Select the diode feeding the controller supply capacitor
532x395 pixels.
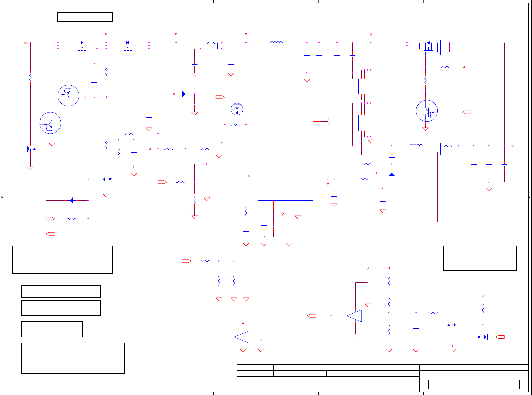pyautogui.click(x=184, y=94)
